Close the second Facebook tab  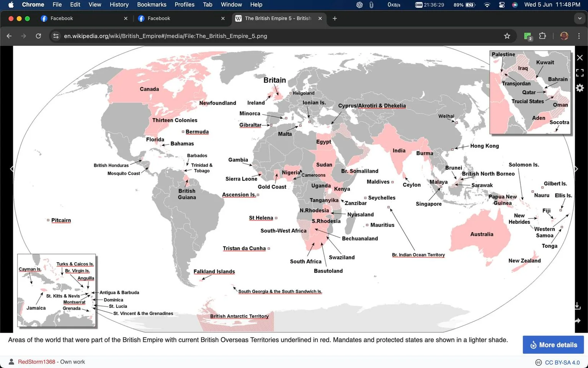223,18
